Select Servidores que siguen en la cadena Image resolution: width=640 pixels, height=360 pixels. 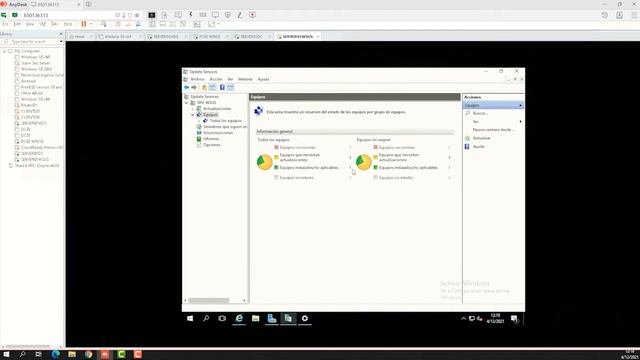pos(225,127)
